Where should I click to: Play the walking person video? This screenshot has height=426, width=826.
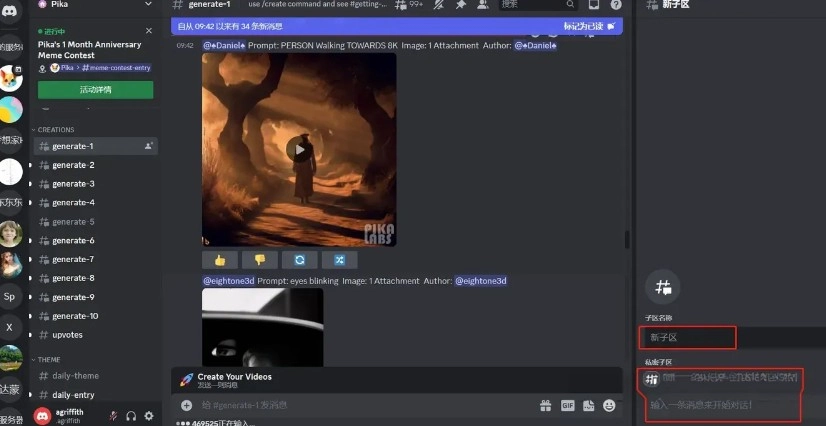[298, 149]
